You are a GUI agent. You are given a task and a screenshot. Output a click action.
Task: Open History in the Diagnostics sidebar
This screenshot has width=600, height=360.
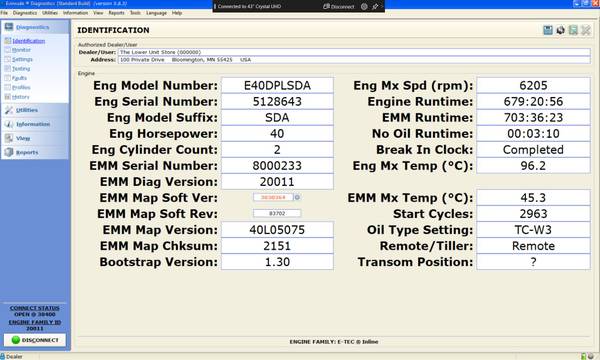click(21, 97)
